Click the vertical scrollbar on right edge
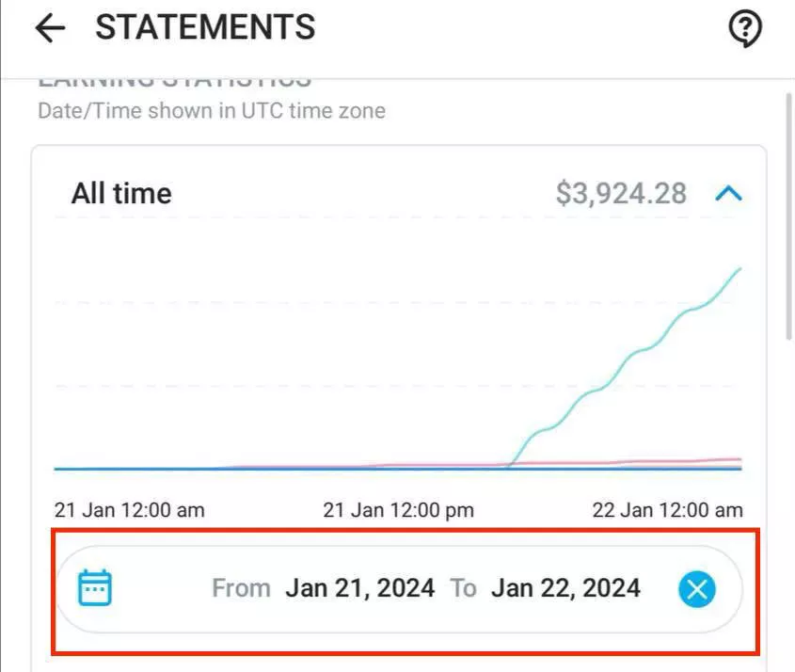The width and height of the screenshot is (795, 672). [x=788, y=216]
